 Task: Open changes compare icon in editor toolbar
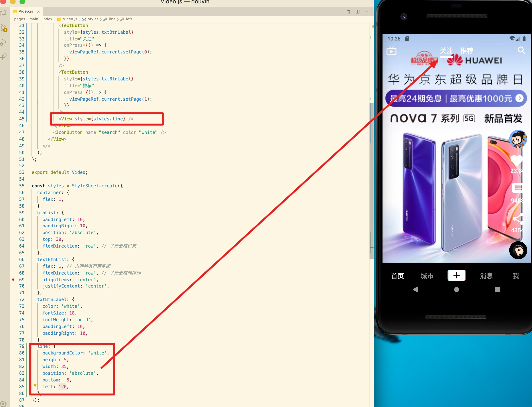pos(349,12)
